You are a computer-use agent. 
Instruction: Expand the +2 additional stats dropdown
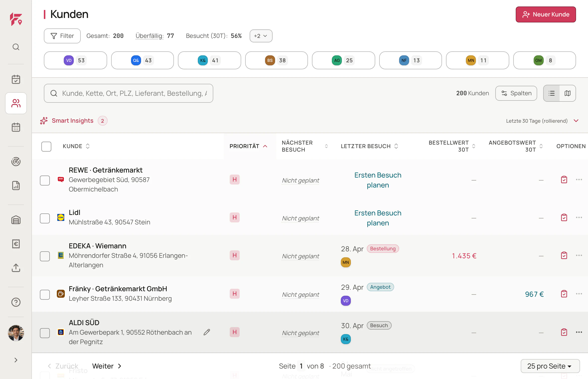point(261,36)
